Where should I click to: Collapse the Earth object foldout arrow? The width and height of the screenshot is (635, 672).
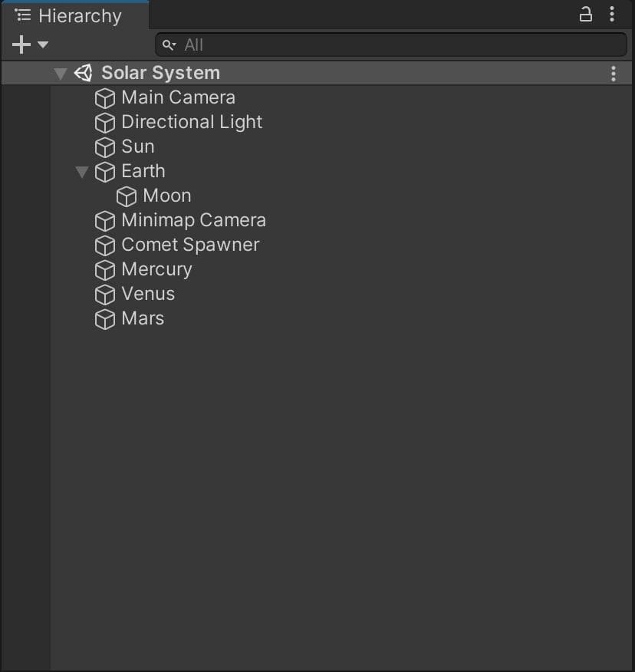tap(82, 172)
